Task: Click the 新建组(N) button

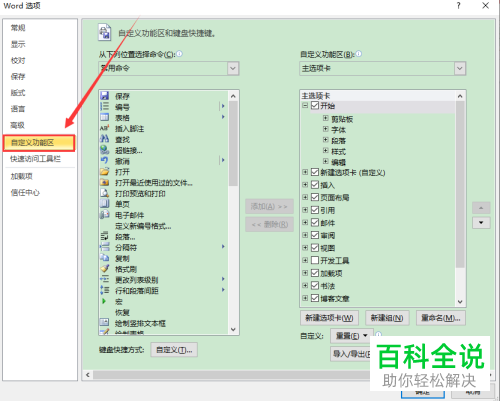Action: (387, 318)
